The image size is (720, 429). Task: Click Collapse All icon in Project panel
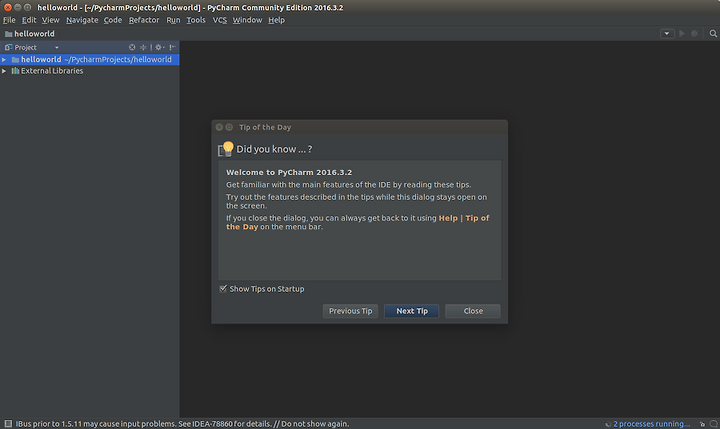point(143,47)
